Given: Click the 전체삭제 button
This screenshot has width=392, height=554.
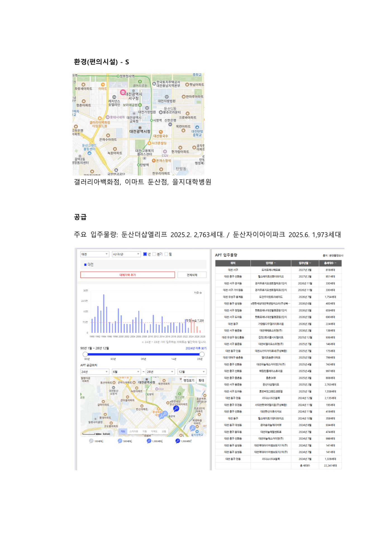Looking at the screenshot, I should (192, 275).
